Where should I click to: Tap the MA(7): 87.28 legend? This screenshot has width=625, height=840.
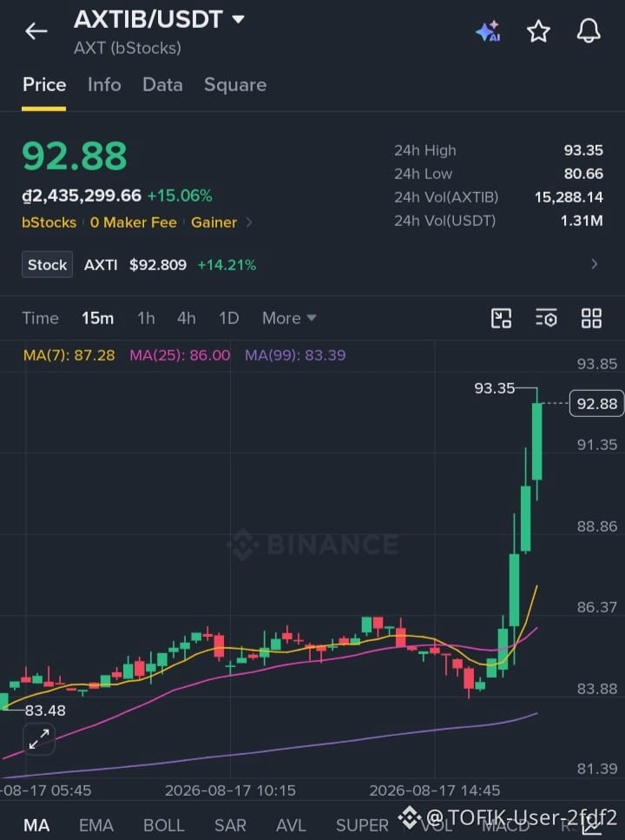[69, 355]
